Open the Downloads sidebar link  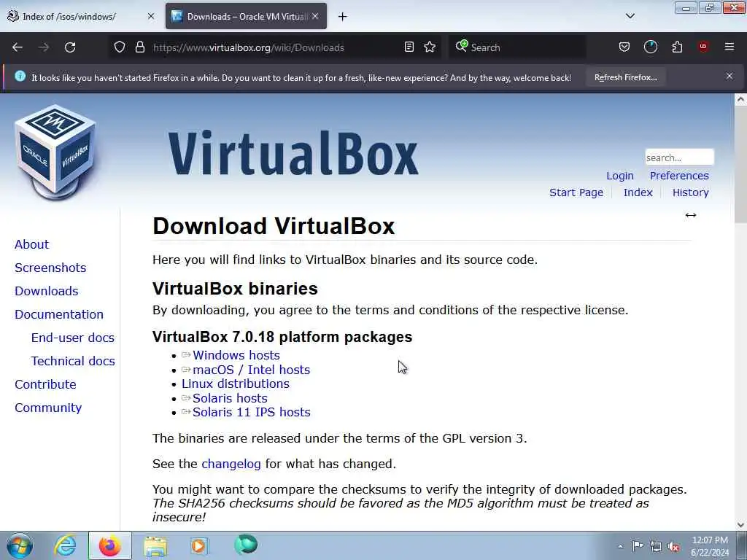(46, 291)
